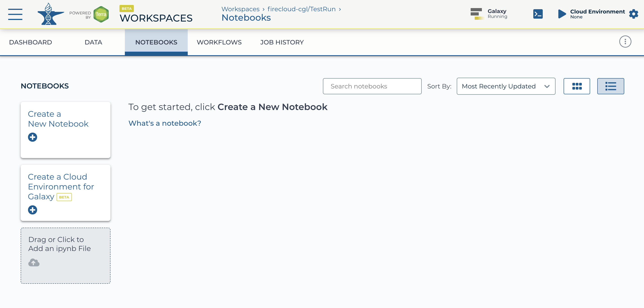Click the green Terra hexagon logo
644x308 pixels.
pyautogui.click(x=101, y=14)
